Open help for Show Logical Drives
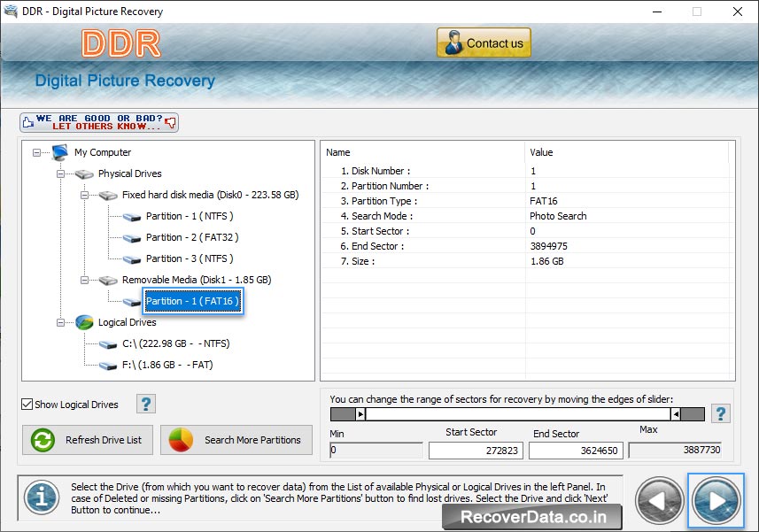The width and height of the screenshot is (759, 532). pos(146,404)
